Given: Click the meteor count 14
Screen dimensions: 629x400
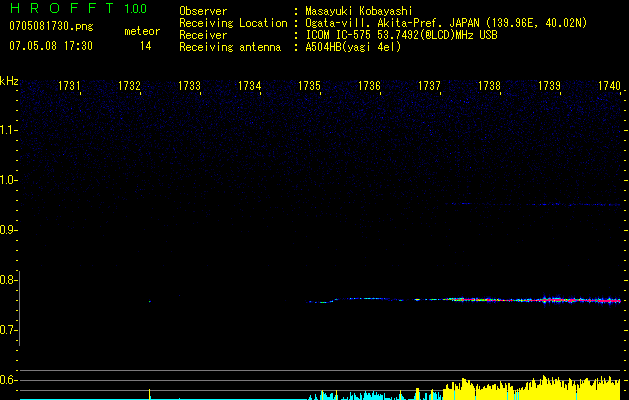Looking at the screenshot, I should [146, 46].
